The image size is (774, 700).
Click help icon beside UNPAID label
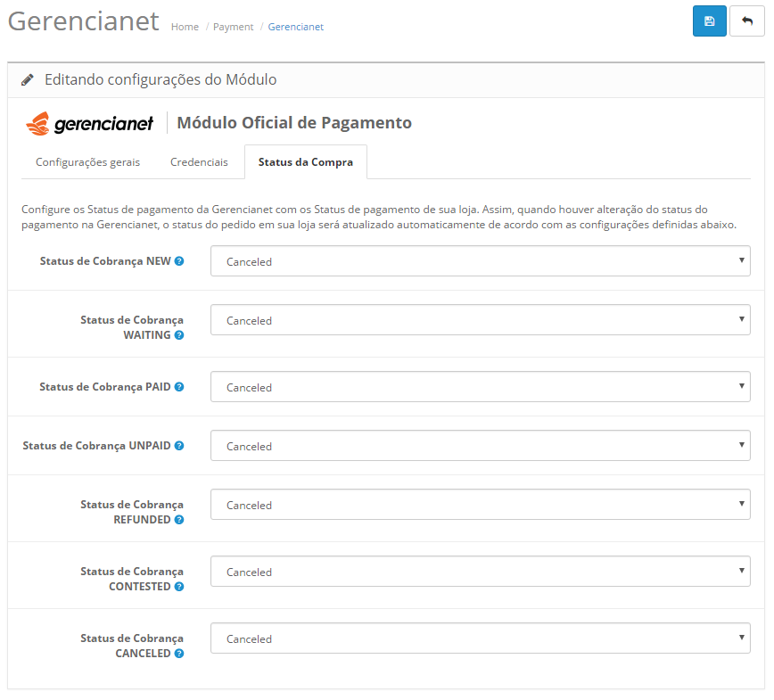pyautogui.click(x=179, y=445)
